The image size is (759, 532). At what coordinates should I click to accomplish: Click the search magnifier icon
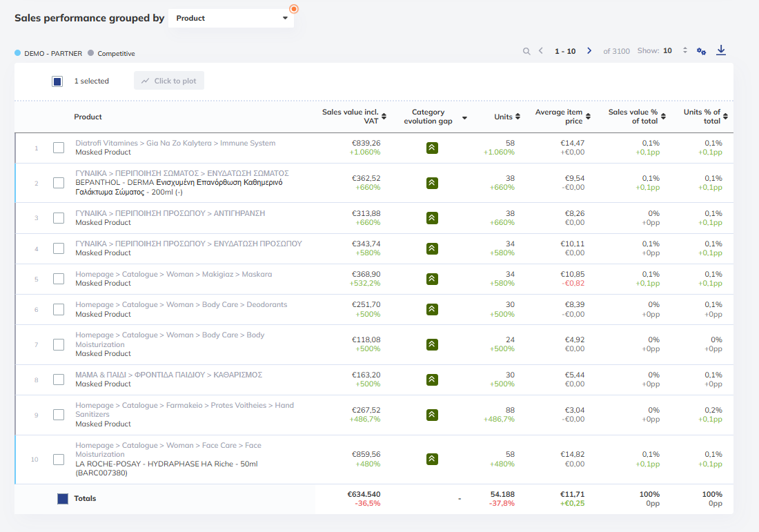click(x=526, y=51)
